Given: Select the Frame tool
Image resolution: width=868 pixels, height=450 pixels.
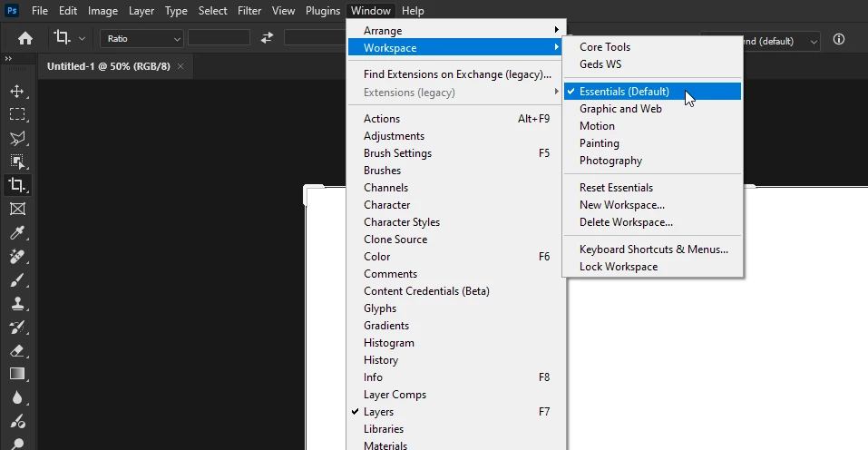Looking at the screenshot, I should [17, 209].
